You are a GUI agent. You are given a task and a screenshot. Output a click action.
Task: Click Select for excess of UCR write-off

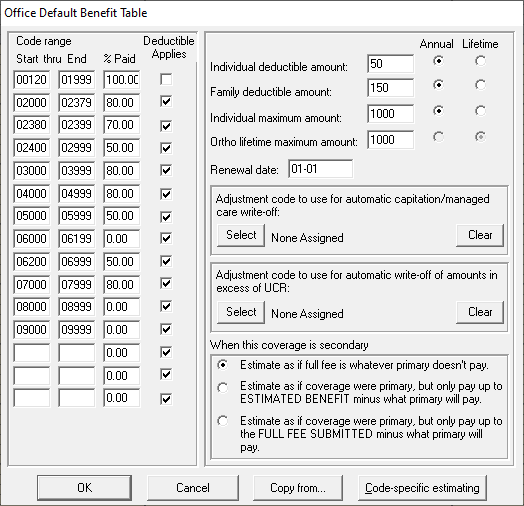tap(241, 312)
